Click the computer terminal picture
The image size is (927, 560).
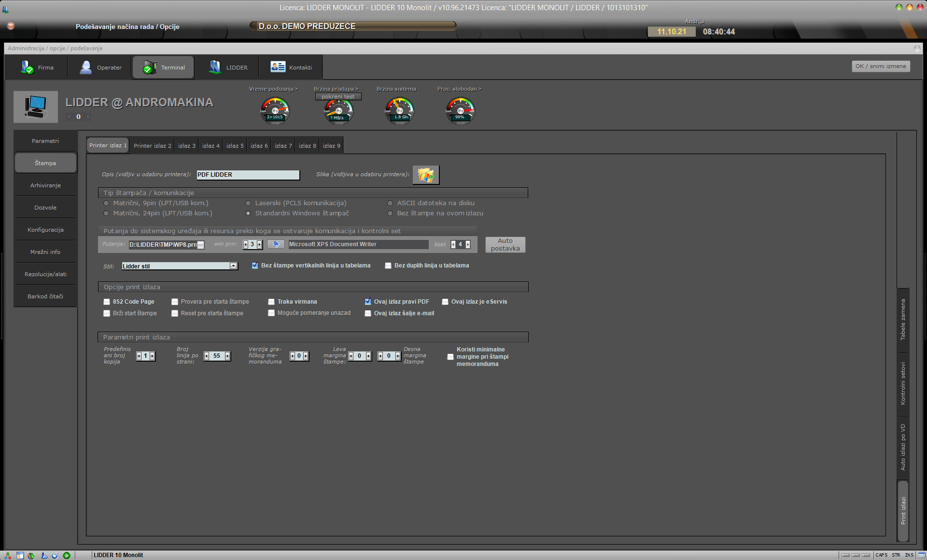pos(36,106)
